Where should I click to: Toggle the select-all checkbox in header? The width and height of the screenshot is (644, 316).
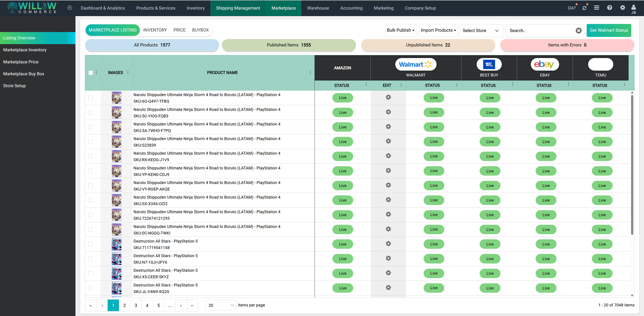coord(91,72)
